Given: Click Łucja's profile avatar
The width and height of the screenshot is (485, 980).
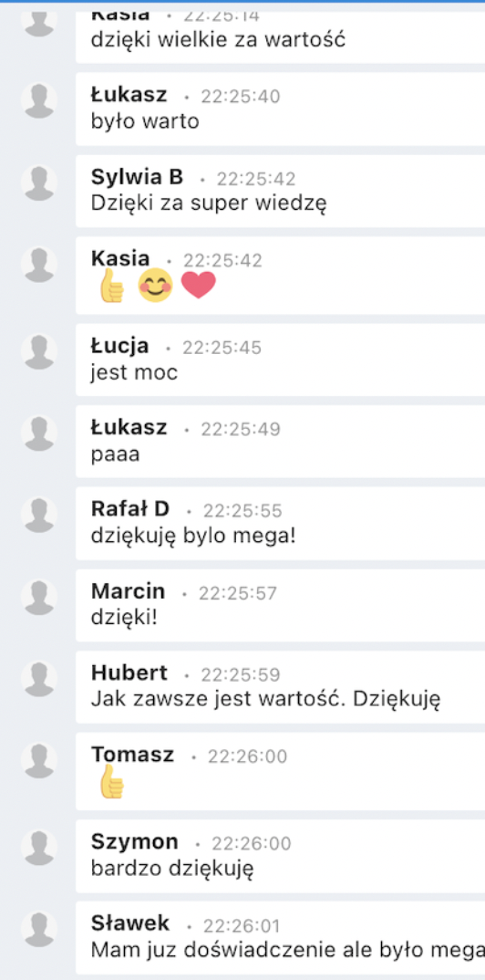Looking at the screenshot, I should (x=39, y=351).
